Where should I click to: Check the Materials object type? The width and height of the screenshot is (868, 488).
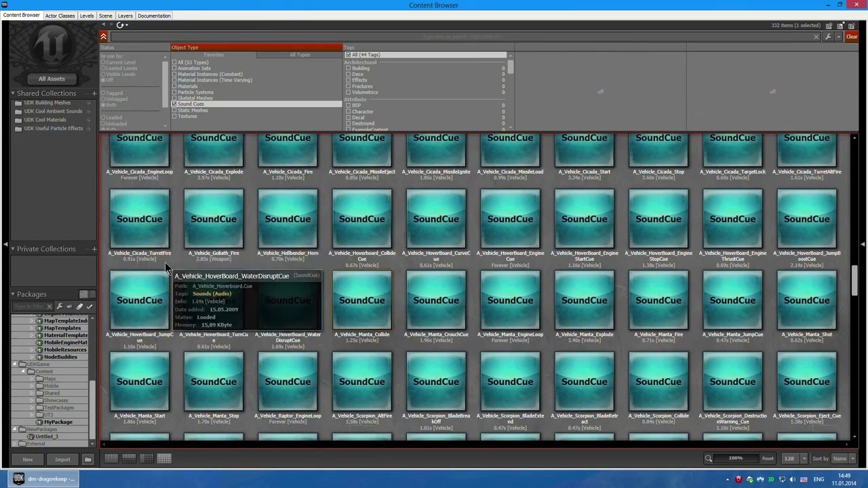pos(174,87)
